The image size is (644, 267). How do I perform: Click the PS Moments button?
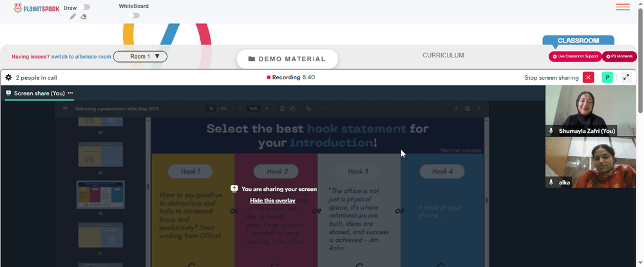pos(620,56)
